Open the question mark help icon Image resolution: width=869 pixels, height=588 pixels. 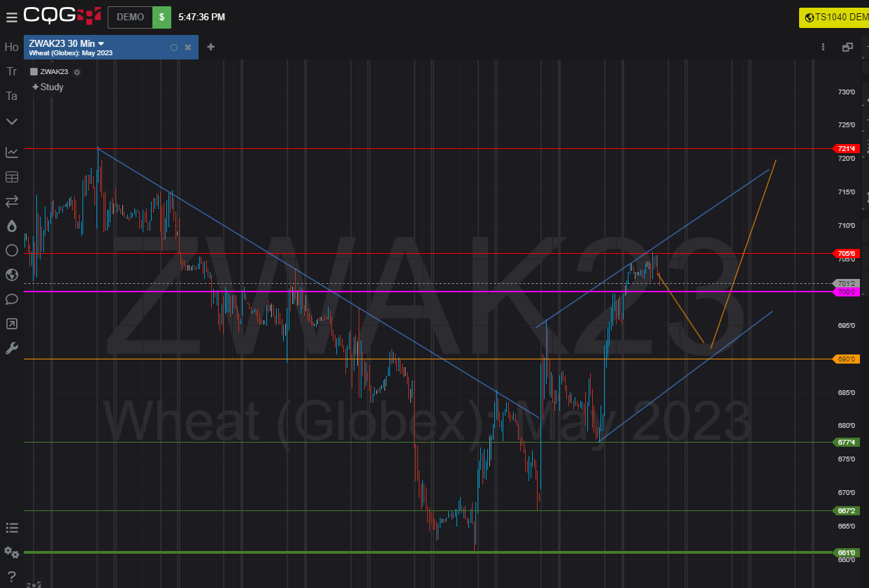[x=12, y=577]
